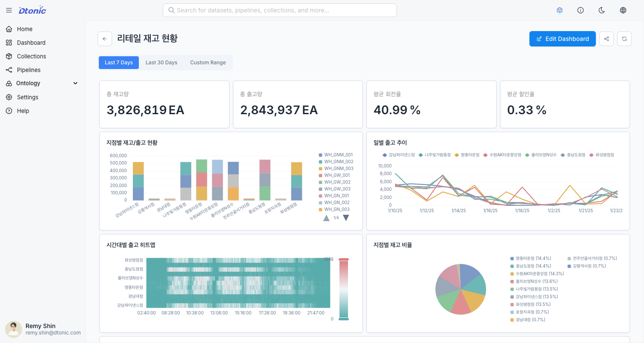
Task: Open Pipelines from the sidebar
Action: (x=29, y=70)
